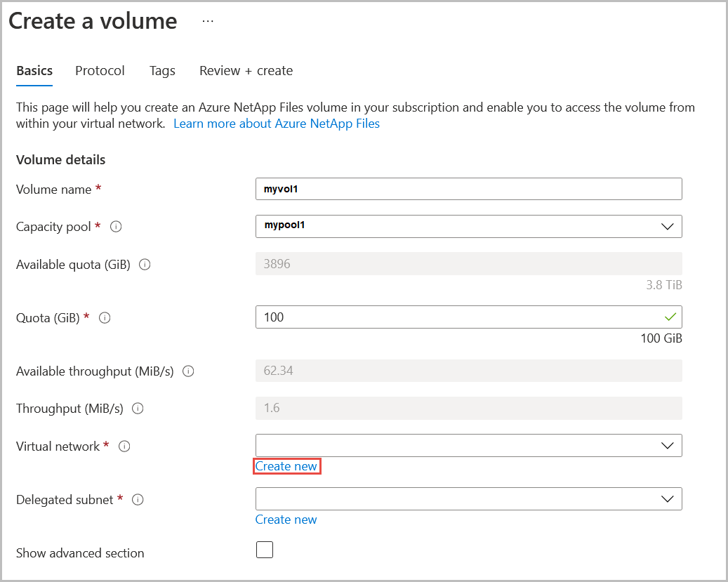Click the Volume name input showing myvol1

[x=468, y=189]
